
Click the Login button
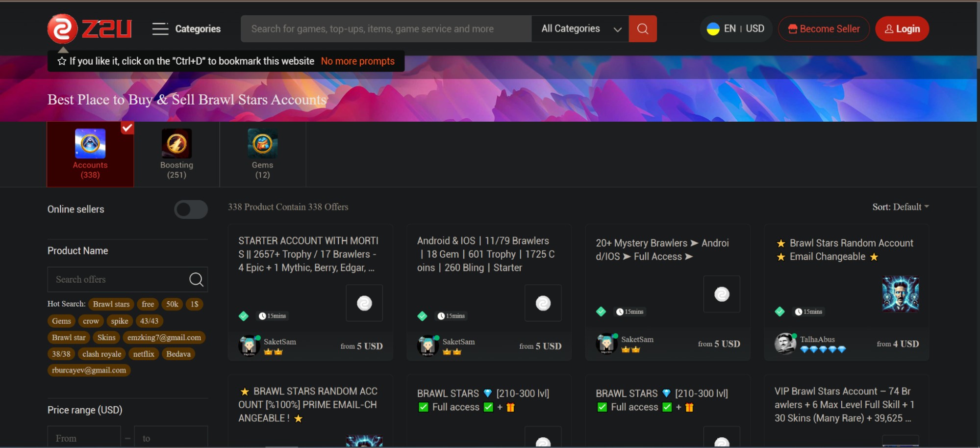point(902,29)
